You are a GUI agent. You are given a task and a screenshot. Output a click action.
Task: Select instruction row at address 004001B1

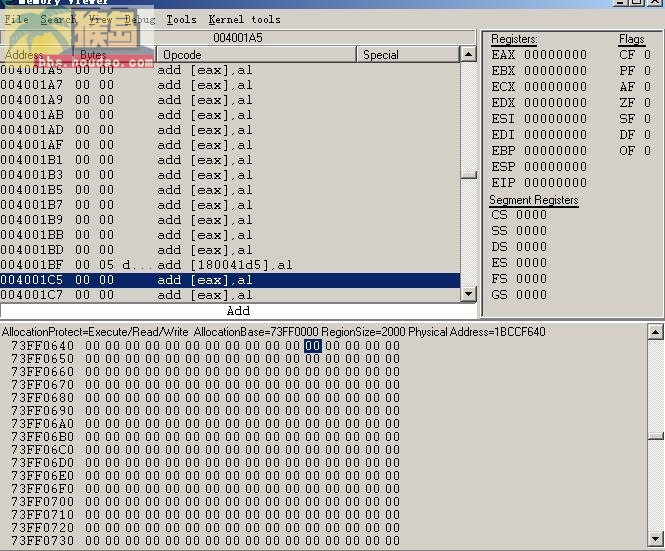[230, 160]
